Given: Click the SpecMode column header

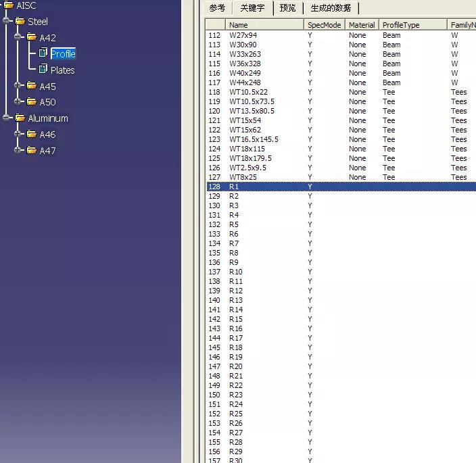Looking at the screenshot, I should coord(323,25).
